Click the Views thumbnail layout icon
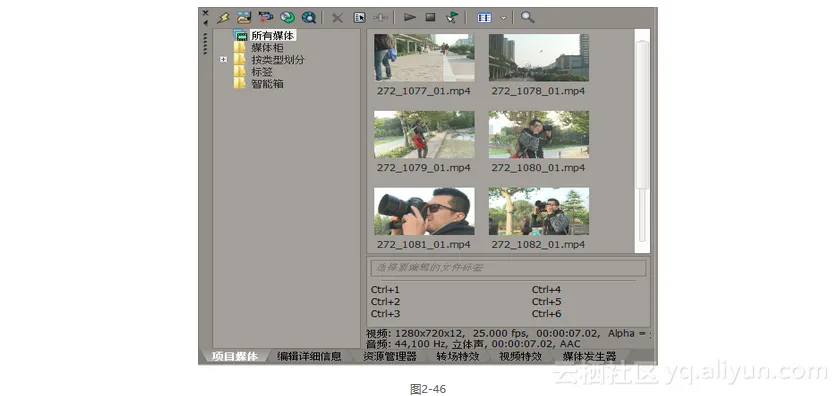The width and height of the screenshot is (839, 396). (x=484, y=18)
